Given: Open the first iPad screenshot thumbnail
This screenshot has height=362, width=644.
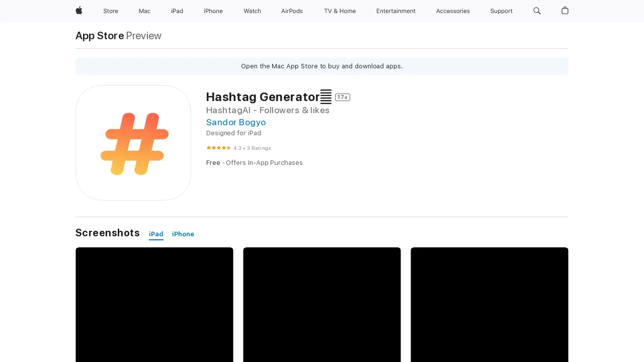Looking at the screenshot, I should (x=154, y=305).
